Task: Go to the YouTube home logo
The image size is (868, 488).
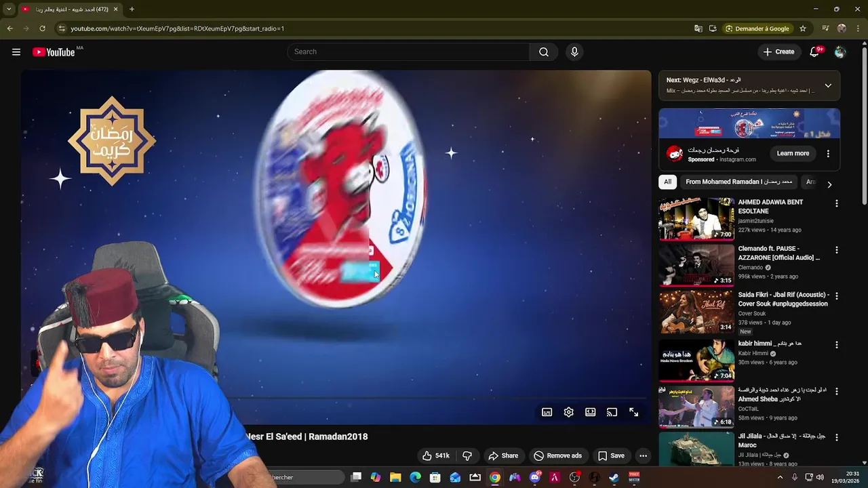Action: coord(54,52)
